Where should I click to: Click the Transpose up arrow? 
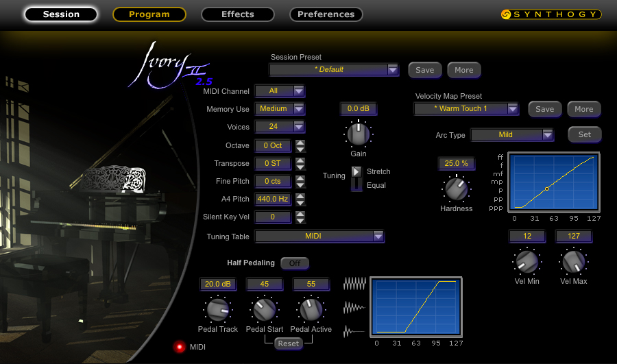tap(300, 160)
